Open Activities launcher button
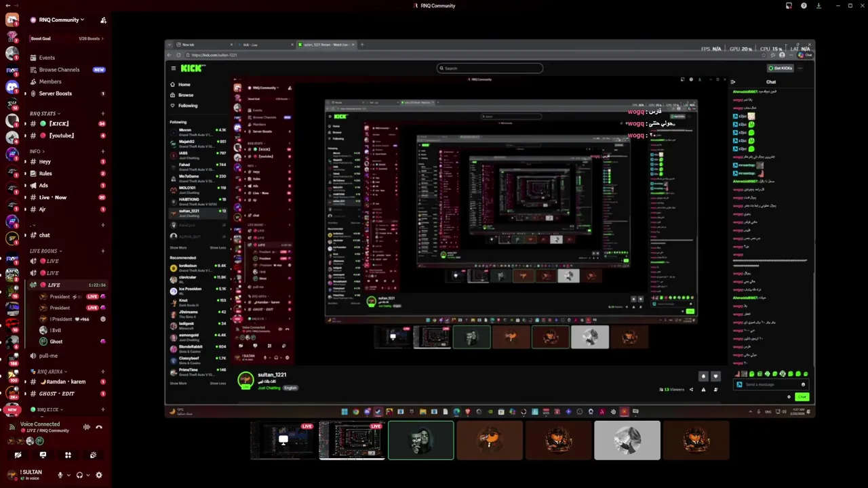 (68, 455)
